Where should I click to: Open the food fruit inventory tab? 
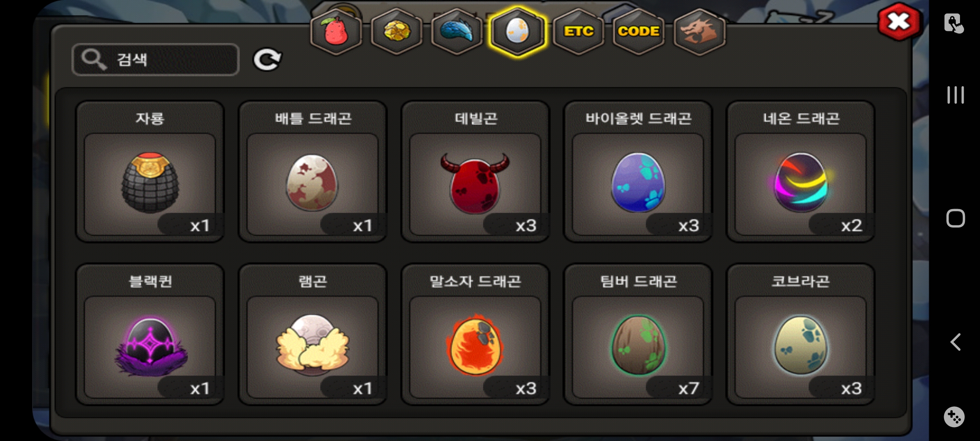(x=336, y=31)
